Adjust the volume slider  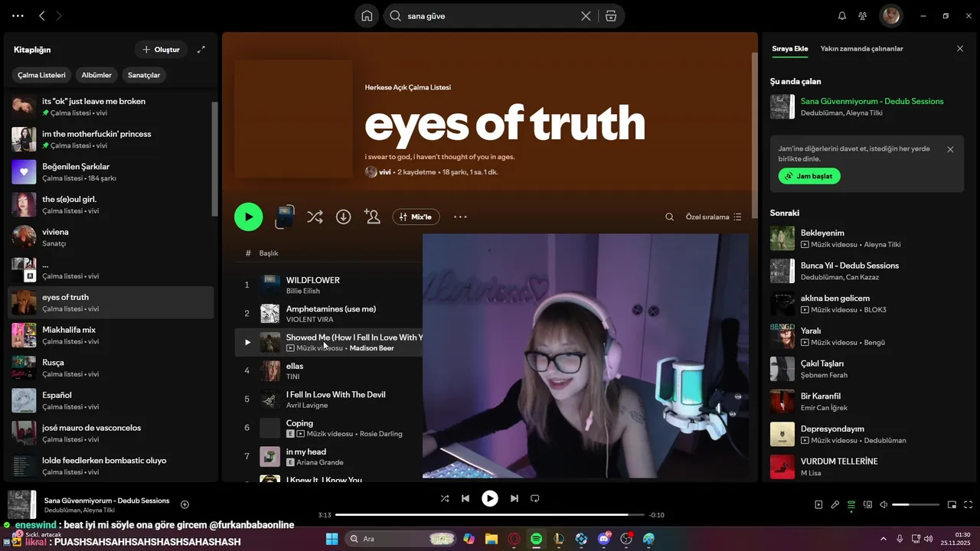(x=916, y=504)
